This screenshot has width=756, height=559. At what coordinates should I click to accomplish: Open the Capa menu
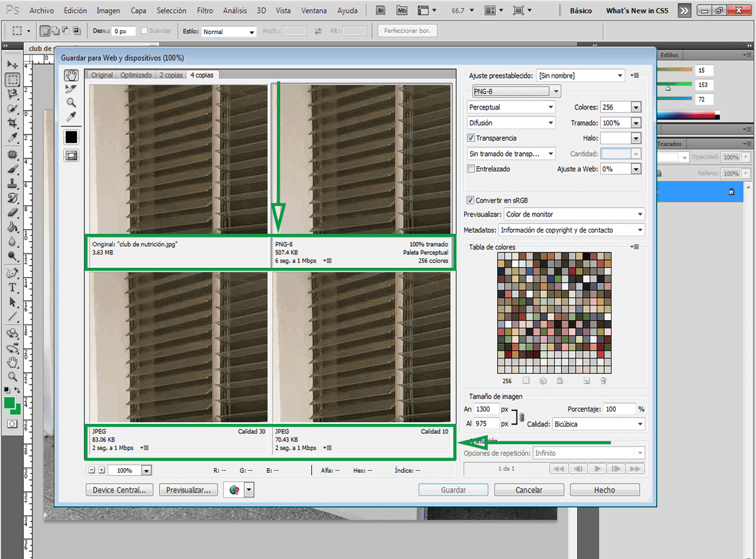(x=139, y=11)
